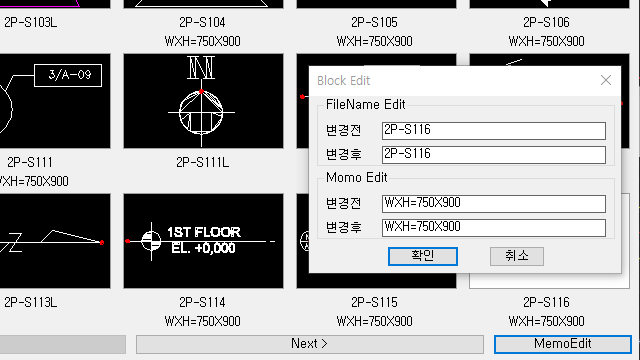Click the 2P-S104 label
This screenshot has height=360, width=640.
click(202, 22)
